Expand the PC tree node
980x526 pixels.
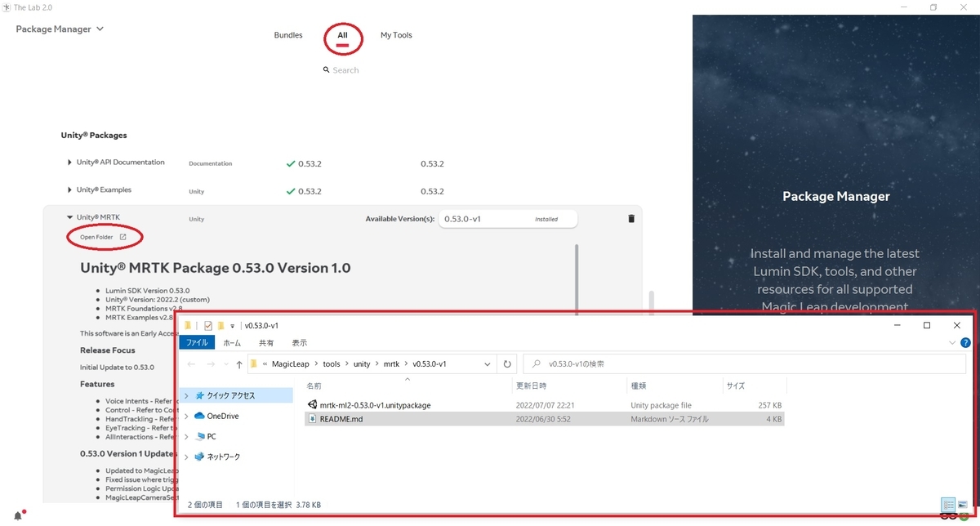click(186, 436)
